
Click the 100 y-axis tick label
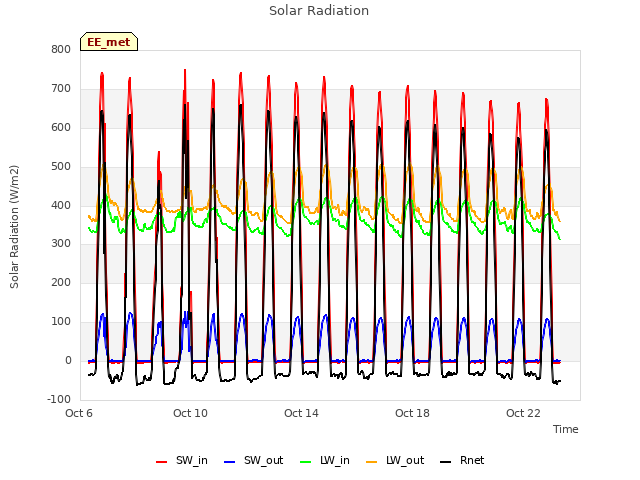[61, 321]
